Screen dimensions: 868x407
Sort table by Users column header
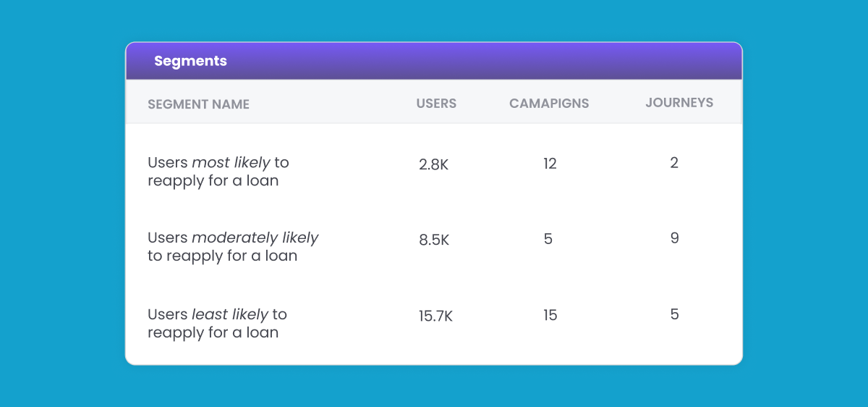[x=436, y=103]
